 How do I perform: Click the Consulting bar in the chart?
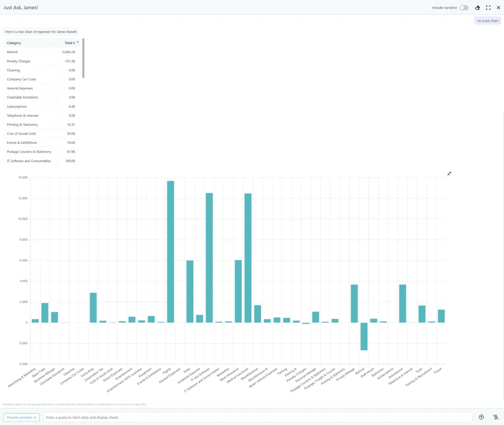93,308
